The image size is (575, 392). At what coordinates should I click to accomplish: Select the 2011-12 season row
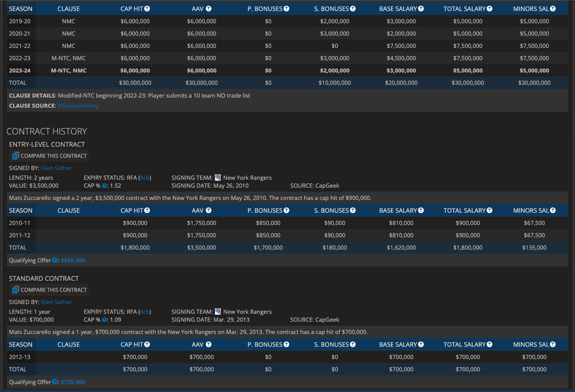click(x=287, y=235)
